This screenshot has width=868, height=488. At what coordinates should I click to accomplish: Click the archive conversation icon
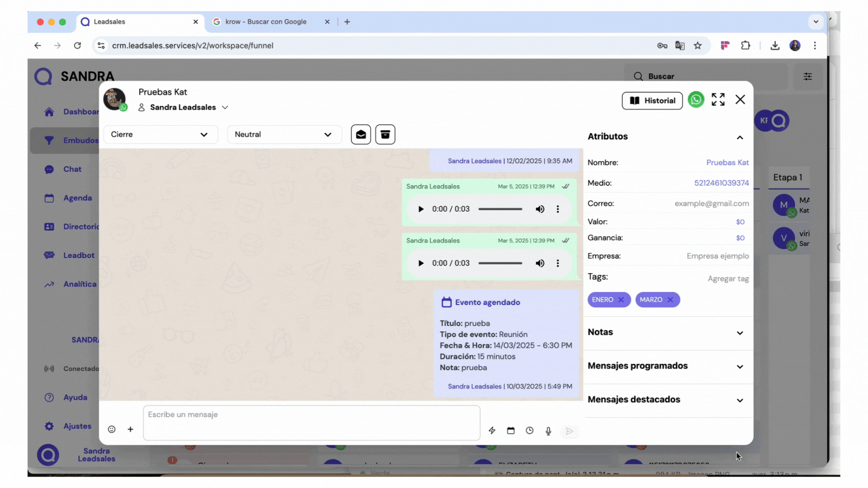click(x=385, y=134)
